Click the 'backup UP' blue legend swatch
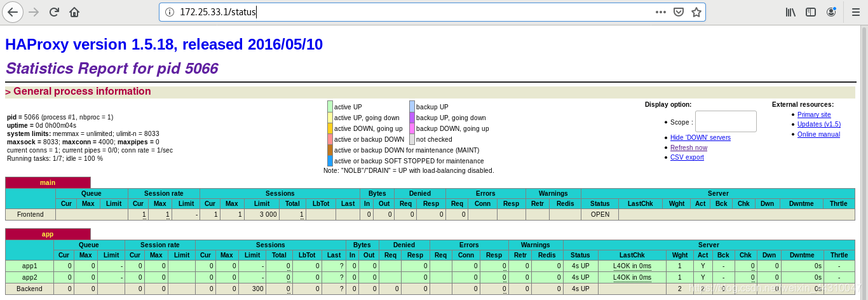This screenshot has height=300, width=868. pyautogui.click(x=412, y=106)
